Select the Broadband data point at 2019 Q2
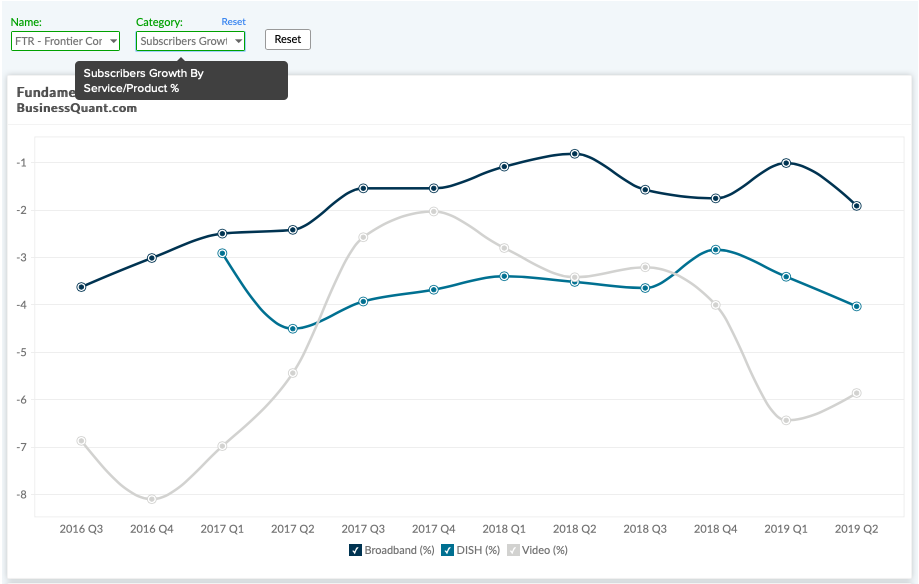Screen dimensions: 919x584 point(857,206)
